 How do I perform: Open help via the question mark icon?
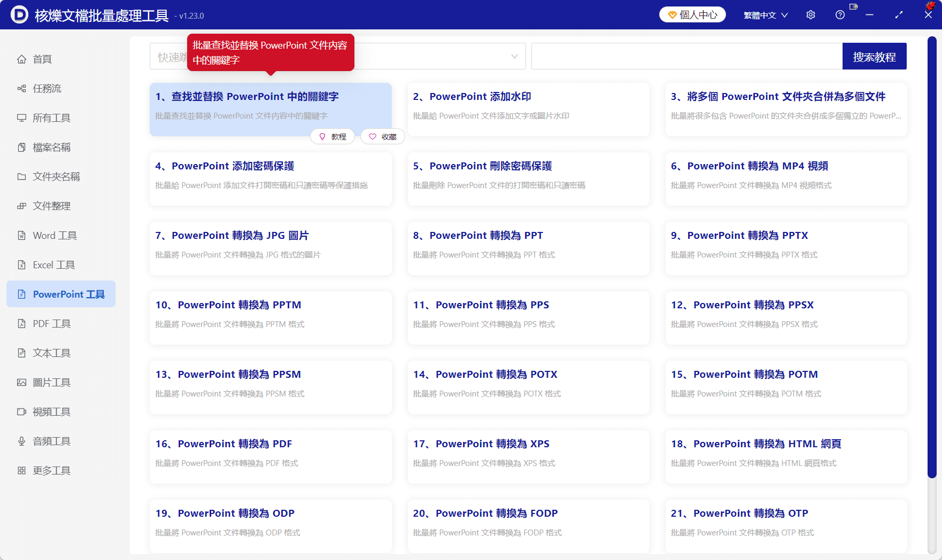pos(840,15)
